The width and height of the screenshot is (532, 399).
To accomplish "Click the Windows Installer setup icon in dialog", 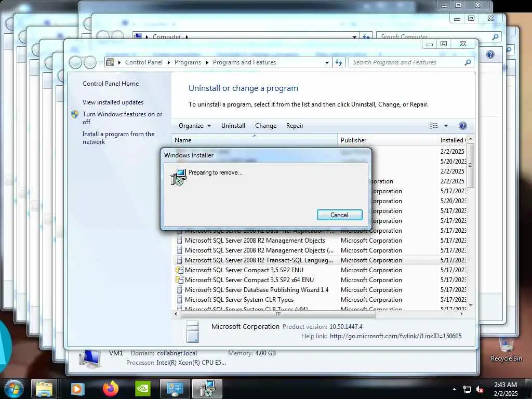I will pos(178,177).
